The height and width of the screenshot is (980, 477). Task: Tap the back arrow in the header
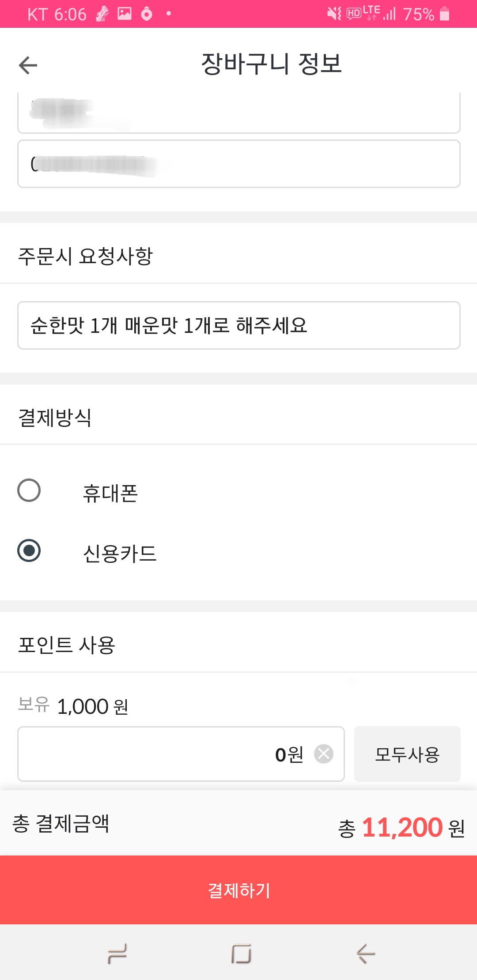[x=28, y=65]
